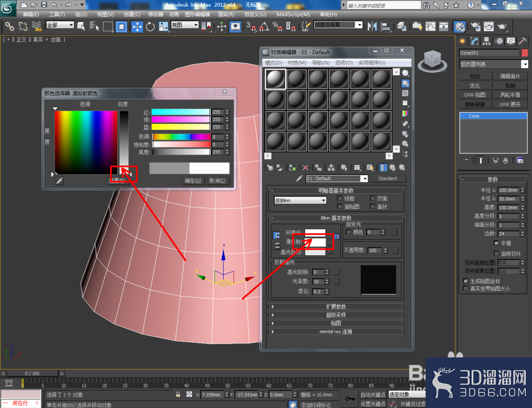The height and width of the screenshot is (408, 532).
Task: Enable the 线框 (Wire) checkbox
Action: point(339,198)
